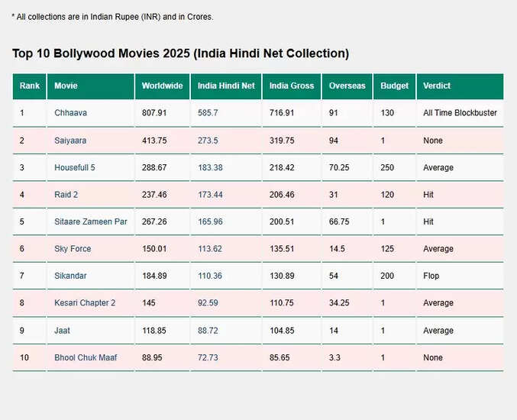Click the All Time Blockbuster verdict cell
This screenshot has height=420, width=517.
point(460,113)
